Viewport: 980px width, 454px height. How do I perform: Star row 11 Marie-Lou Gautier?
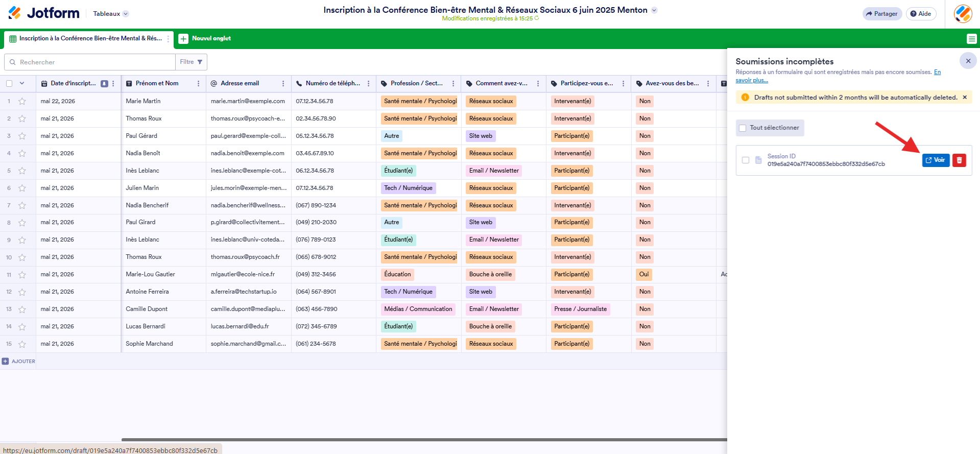22,275
